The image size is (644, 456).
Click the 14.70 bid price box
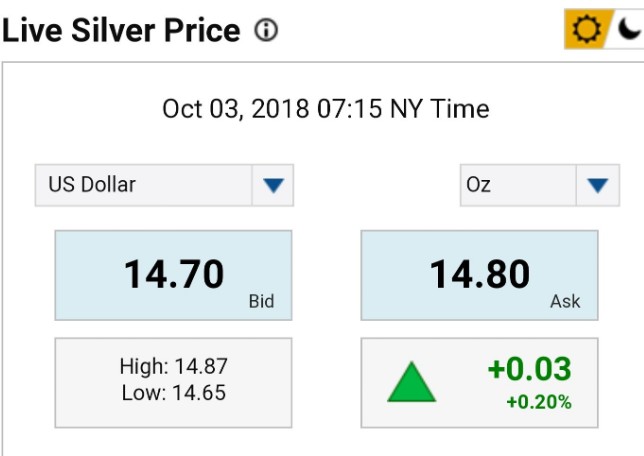[x=173, y=275]
